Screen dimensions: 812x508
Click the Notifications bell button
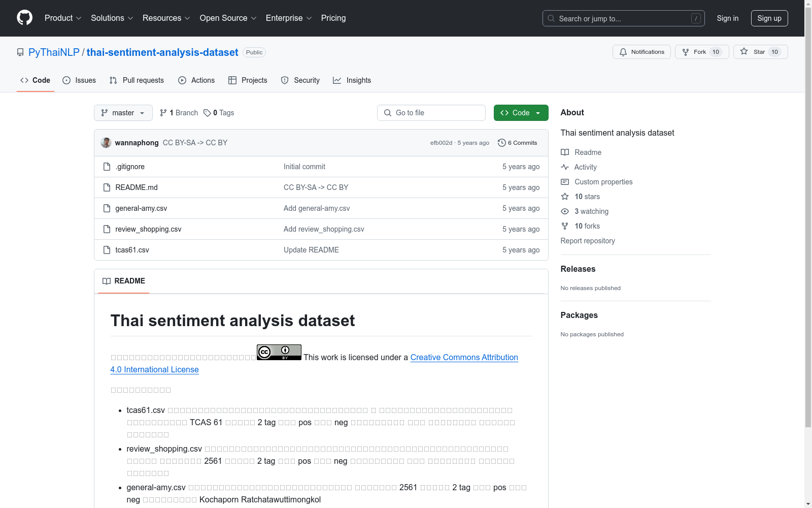[x=641, y=52]
